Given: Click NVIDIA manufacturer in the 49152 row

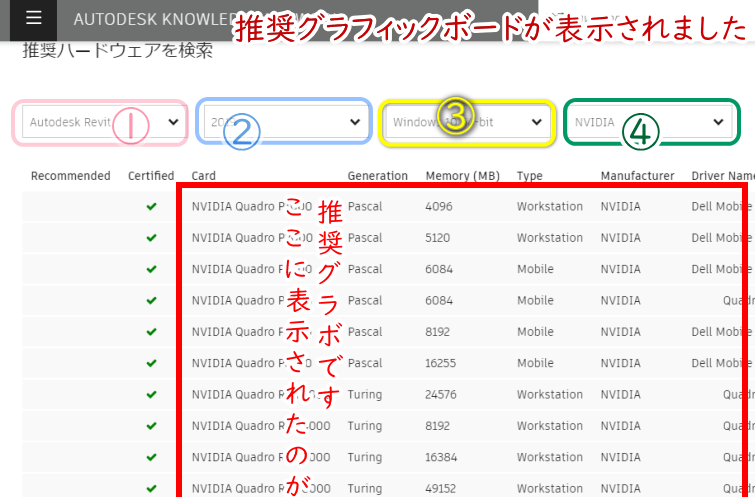Looking at the screenshot, I should pyautogui.click(x=621, y=488).
